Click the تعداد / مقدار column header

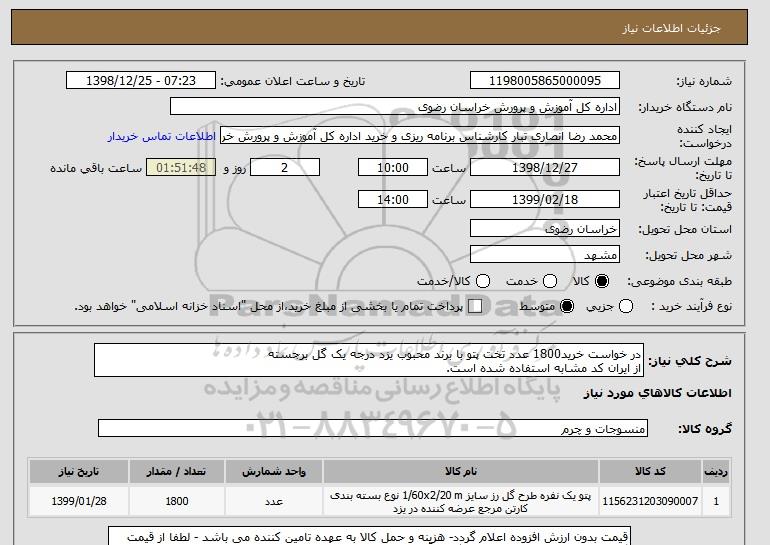(x=177, y=471)
